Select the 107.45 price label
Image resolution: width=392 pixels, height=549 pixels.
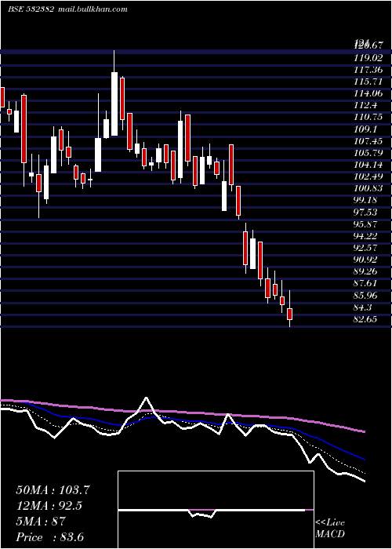click(368, 141)
